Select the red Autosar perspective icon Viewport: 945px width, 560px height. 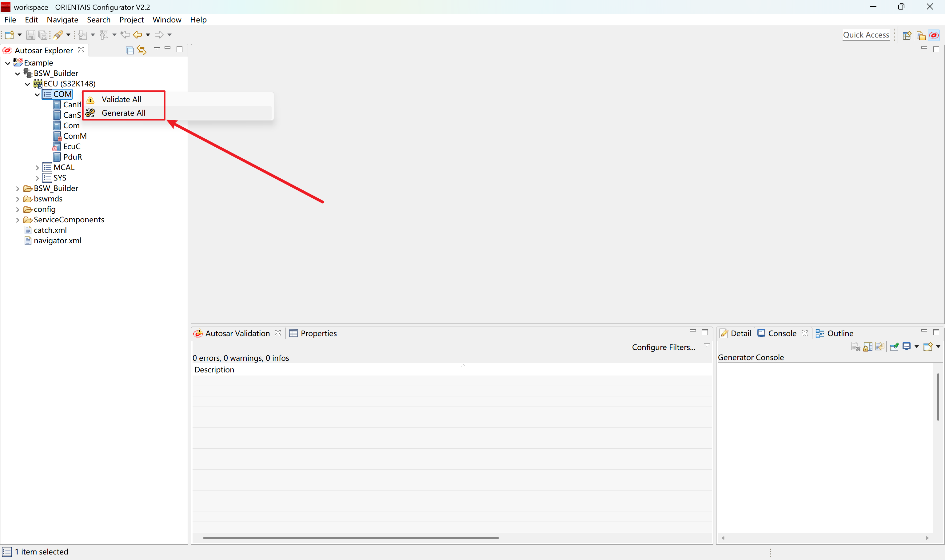934,35
